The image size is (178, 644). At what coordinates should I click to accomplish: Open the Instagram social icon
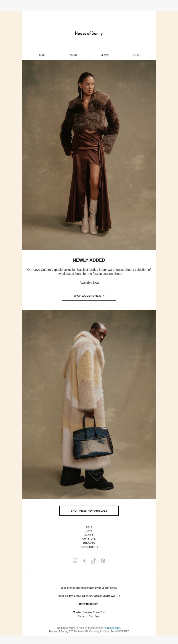75,561
